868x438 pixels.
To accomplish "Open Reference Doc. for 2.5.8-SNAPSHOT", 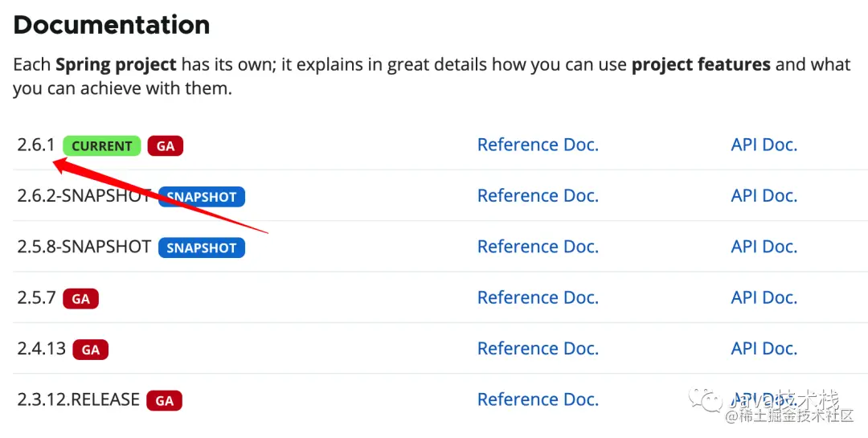I will click(x=538, y=247).
